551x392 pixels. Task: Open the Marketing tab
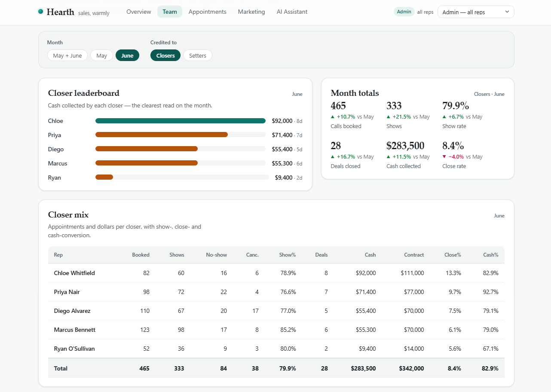click(x=251, y=12)
